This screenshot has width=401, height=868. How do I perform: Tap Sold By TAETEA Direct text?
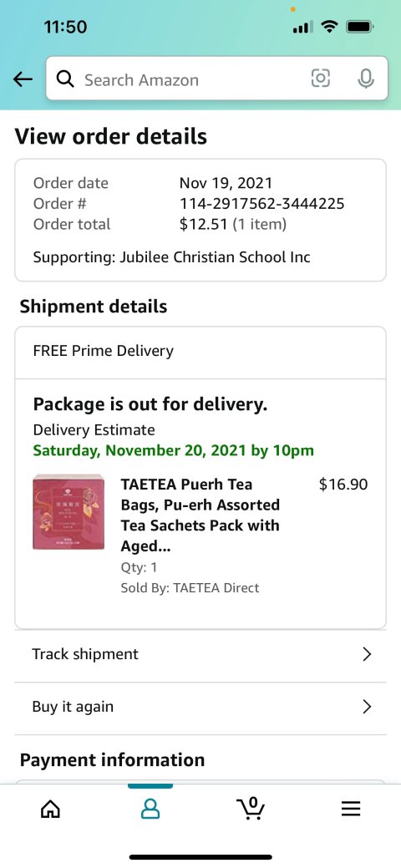190,588
